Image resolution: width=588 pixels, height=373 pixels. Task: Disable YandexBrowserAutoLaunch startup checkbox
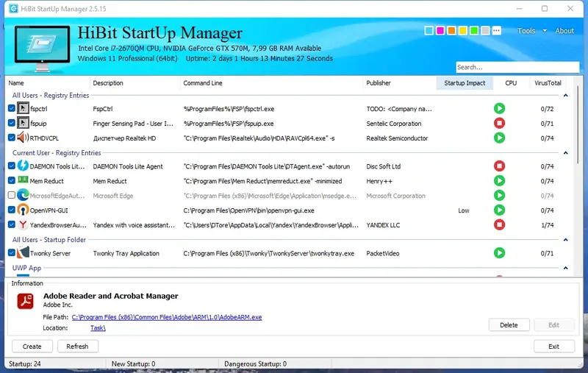pyautogui.click(x=12, y=225)
